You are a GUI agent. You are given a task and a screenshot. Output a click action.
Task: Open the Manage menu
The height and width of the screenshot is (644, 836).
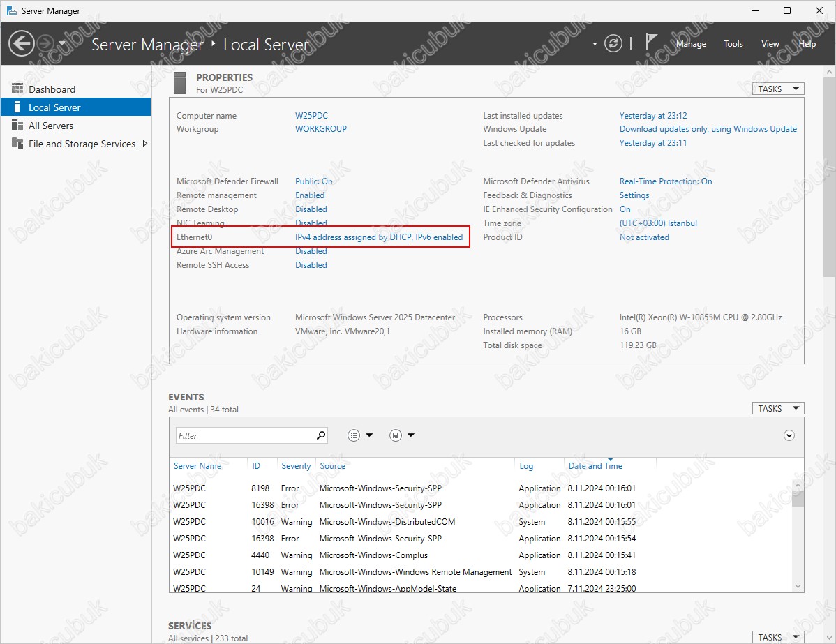pyautogui.click(x=691, y=44)
